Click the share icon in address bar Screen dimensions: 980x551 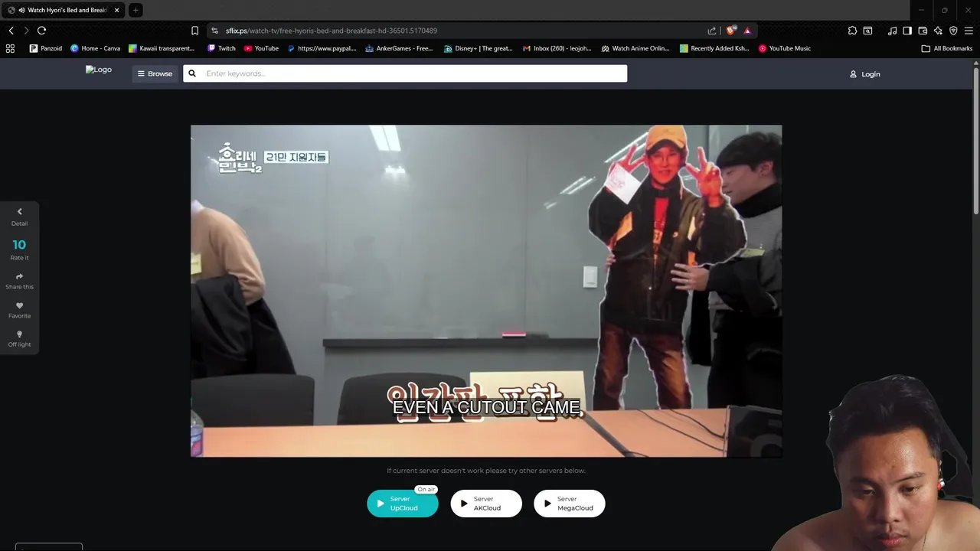coord(712,31)
